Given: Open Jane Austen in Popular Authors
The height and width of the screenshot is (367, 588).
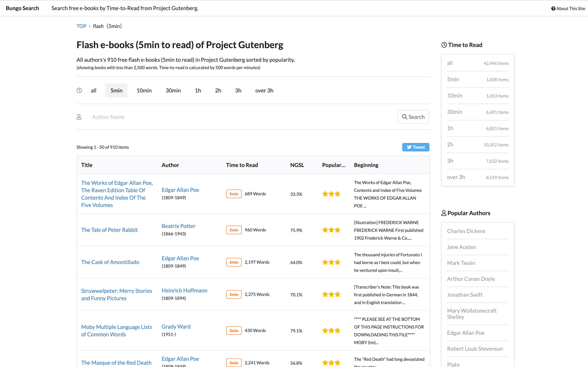Looking at the screenshot, I should tap(462, 247).
